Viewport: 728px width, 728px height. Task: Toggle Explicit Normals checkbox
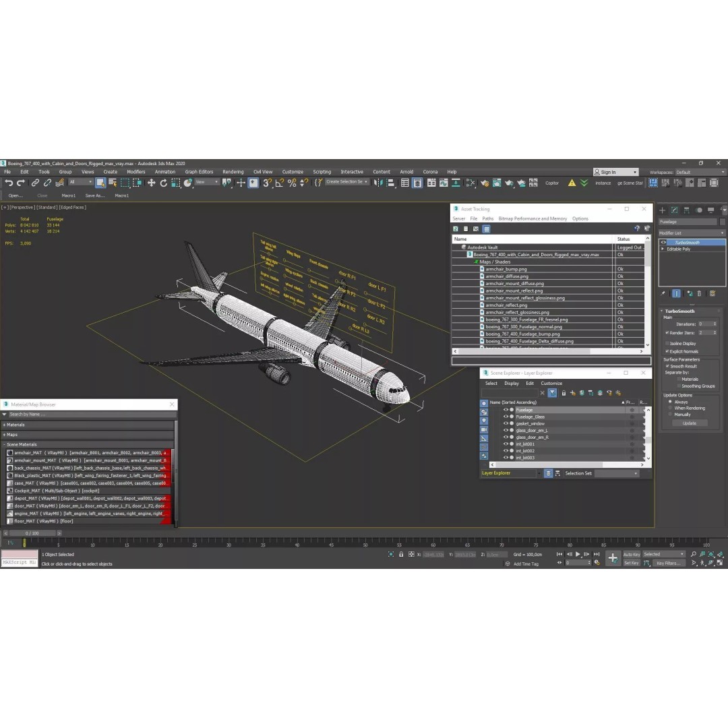coord(667,351)
